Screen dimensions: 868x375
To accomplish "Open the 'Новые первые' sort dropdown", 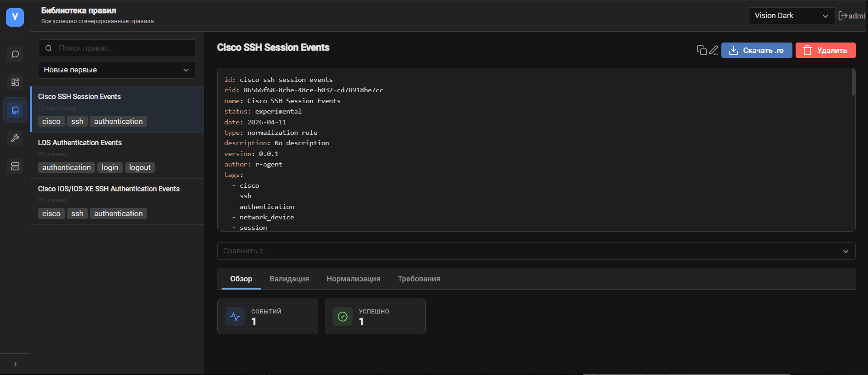I will (x=117, y=70).
